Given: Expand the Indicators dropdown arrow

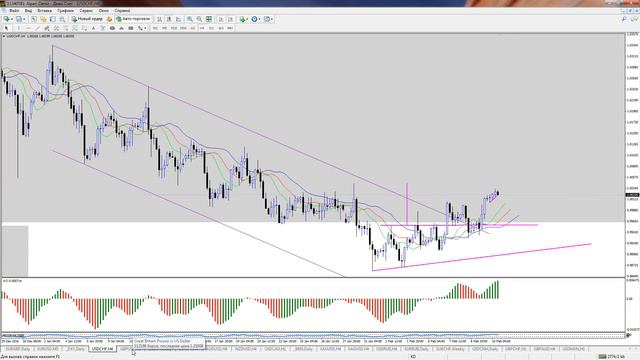Looking at the screenshot, I should pos(247,19).
